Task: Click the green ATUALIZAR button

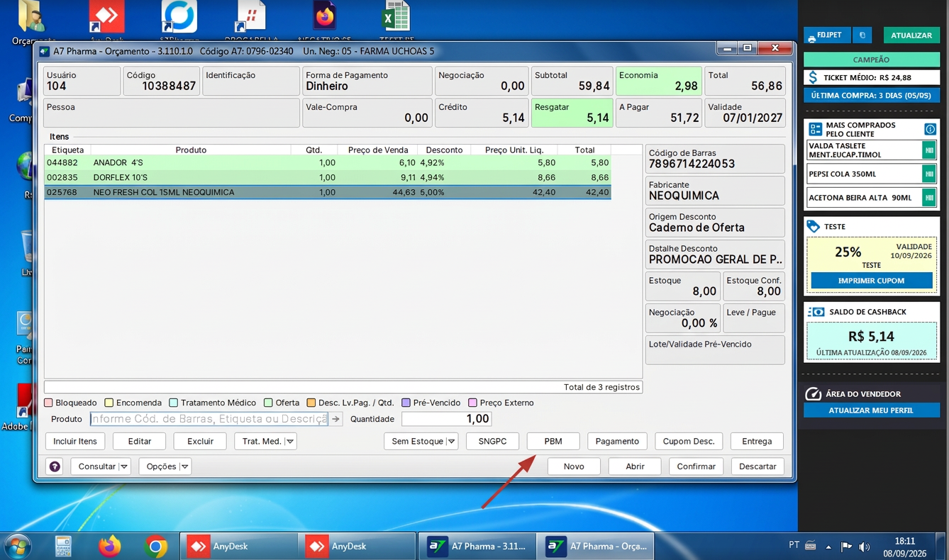Action: point(911,35)
